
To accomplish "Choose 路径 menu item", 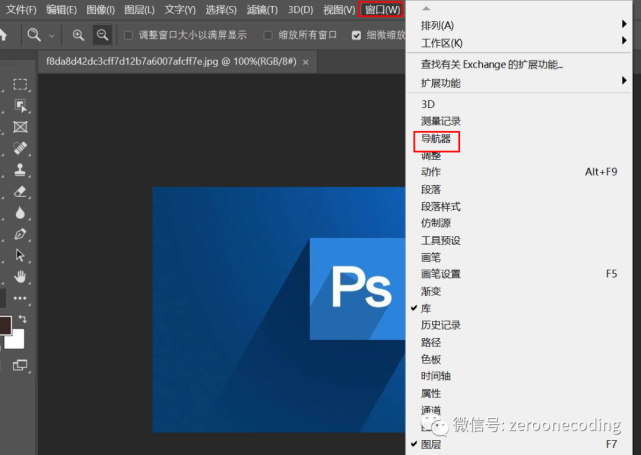I will click(x=519, y=343).
